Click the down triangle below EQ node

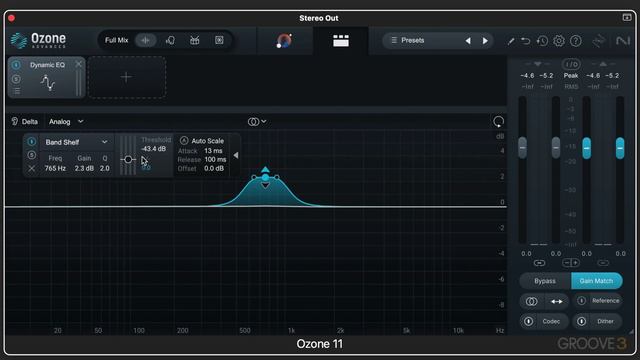tap(265, 186)
